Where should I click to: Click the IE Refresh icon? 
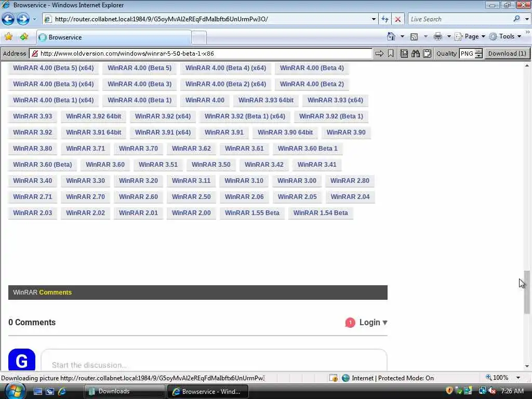tap(385, 19)
